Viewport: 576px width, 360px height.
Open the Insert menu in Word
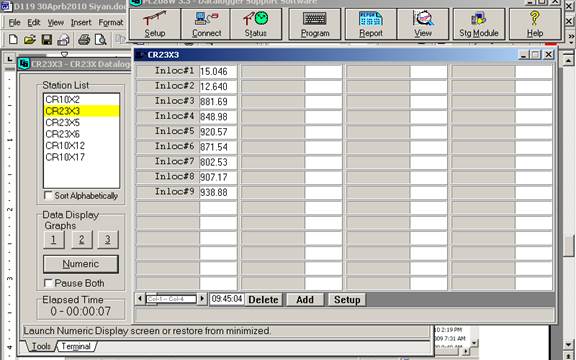point(81,23)
